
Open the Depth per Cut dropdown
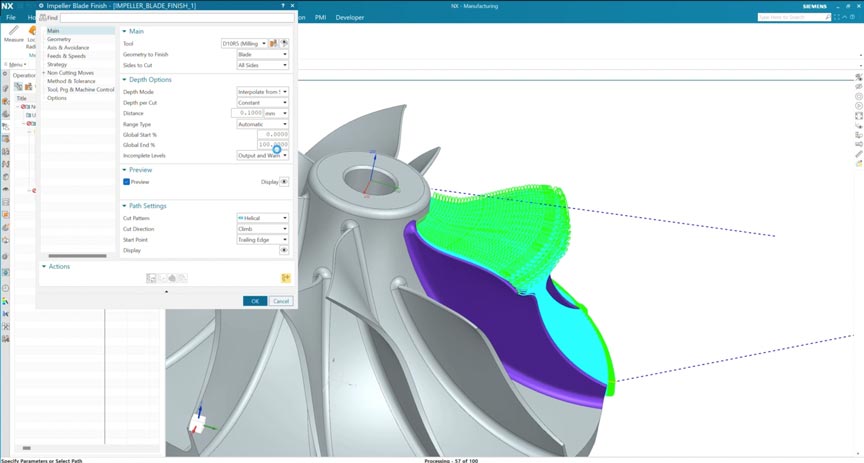[x=262, y=103]
